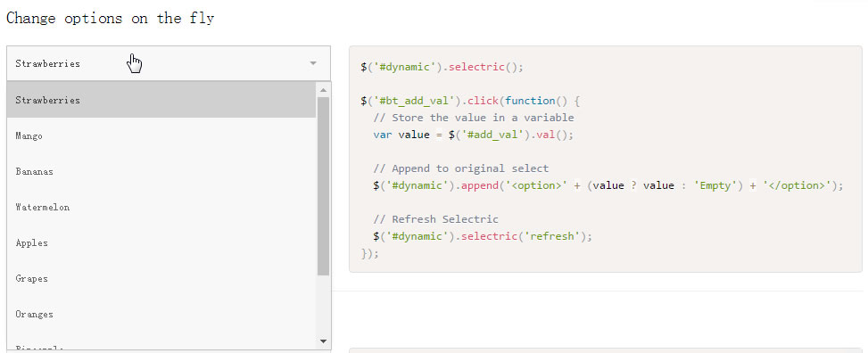This screenshot has width=868, height=353.
Task: Click the var value = $('#add_val').val(); line
Action: tap(474, 135)
